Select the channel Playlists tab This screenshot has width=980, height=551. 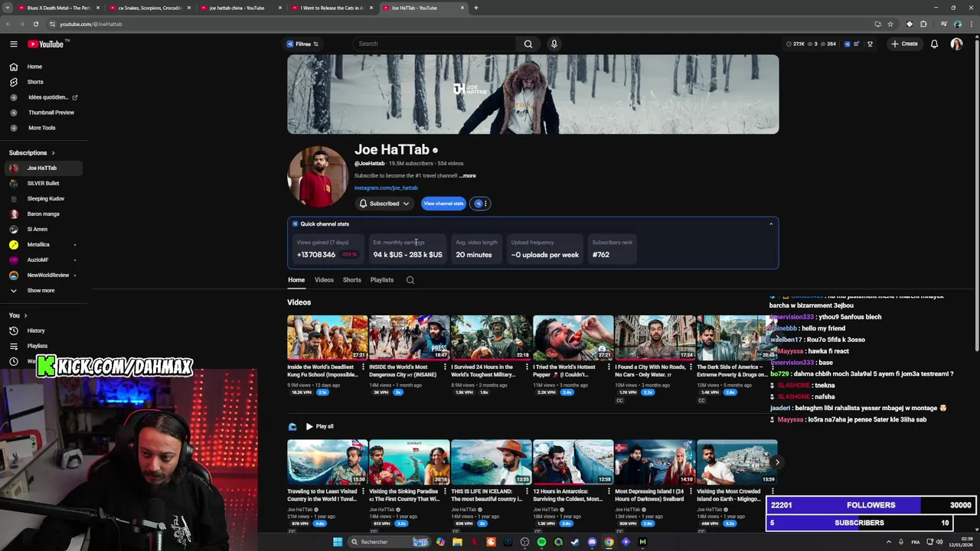pos(382,280)
